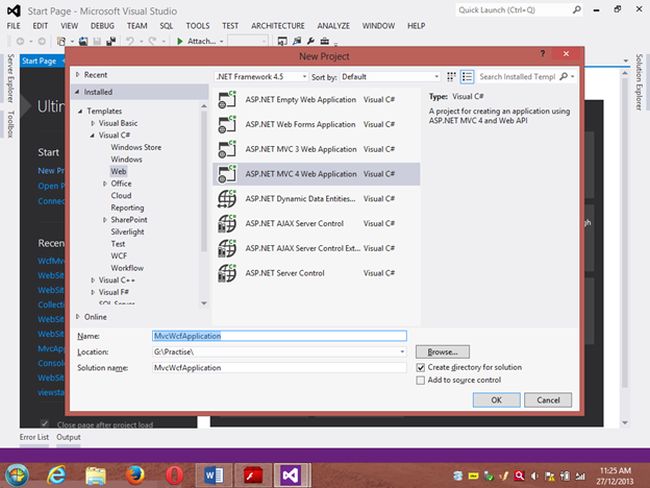Click the Solution name input field
This screenshot has width=650, height=488.
coord(279,368)
